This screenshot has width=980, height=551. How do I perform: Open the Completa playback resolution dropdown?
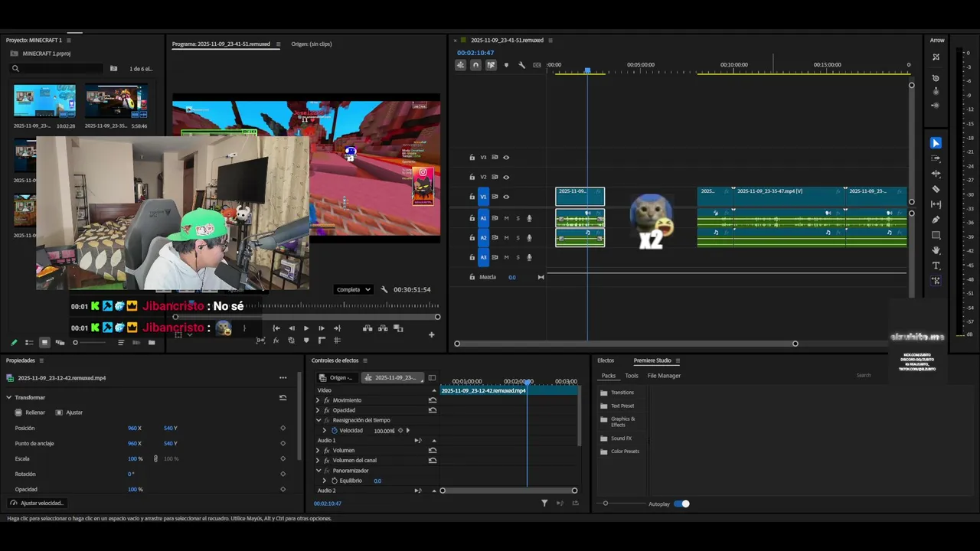click(354, 289)
